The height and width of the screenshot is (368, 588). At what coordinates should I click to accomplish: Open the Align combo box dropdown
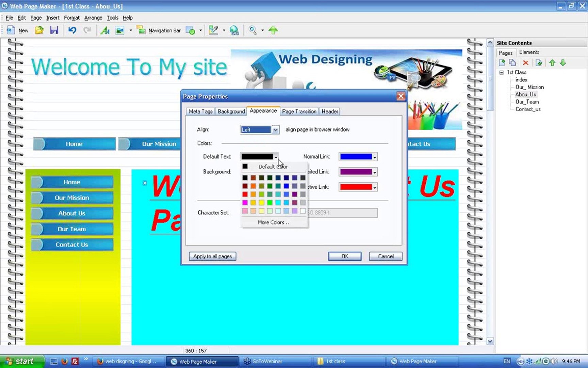click(275, 130)
